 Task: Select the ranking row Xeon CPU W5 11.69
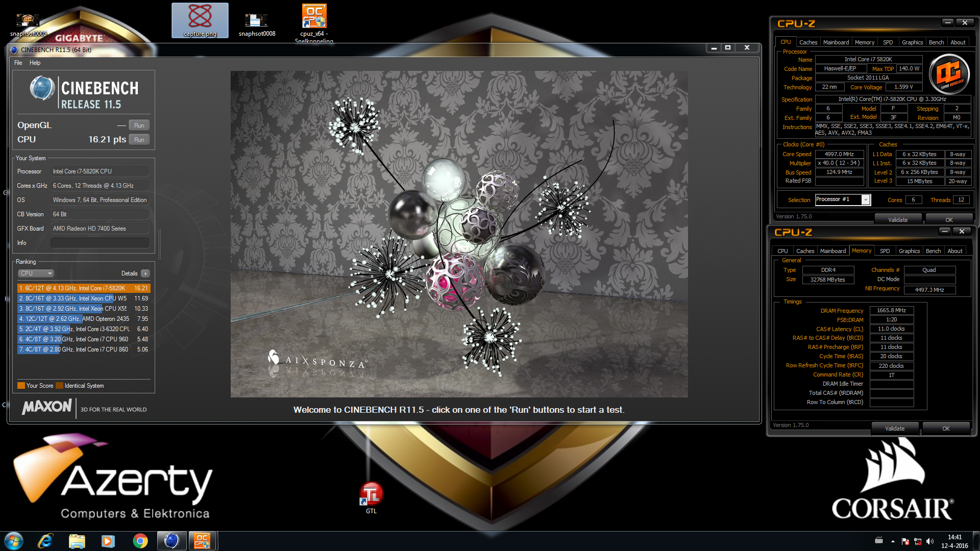tap(84, 298)
